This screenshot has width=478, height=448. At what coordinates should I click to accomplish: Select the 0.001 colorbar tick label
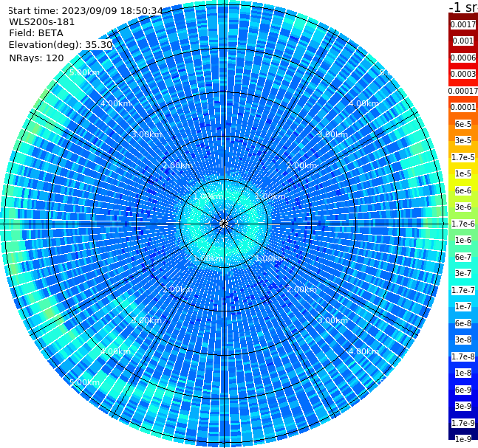[x=463, y=41]
